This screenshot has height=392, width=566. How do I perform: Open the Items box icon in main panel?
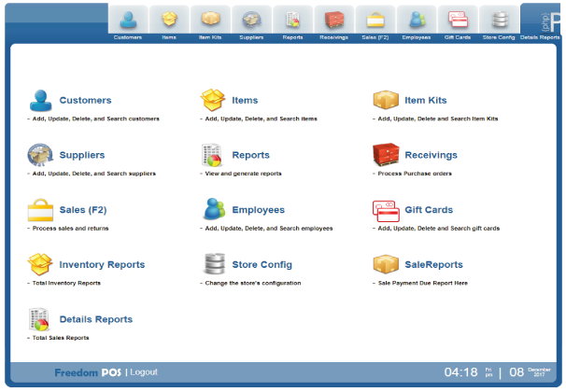point(214,101)
